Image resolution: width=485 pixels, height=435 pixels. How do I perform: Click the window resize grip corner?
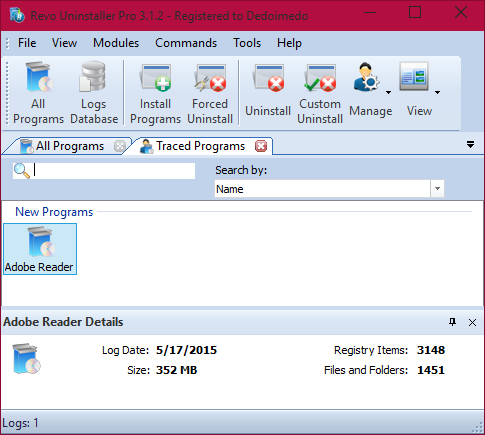[x=478, y=427]
